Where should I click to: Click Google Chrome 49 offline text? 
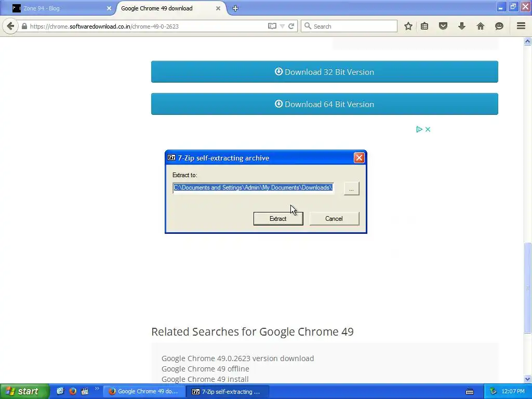pos(205,369)
